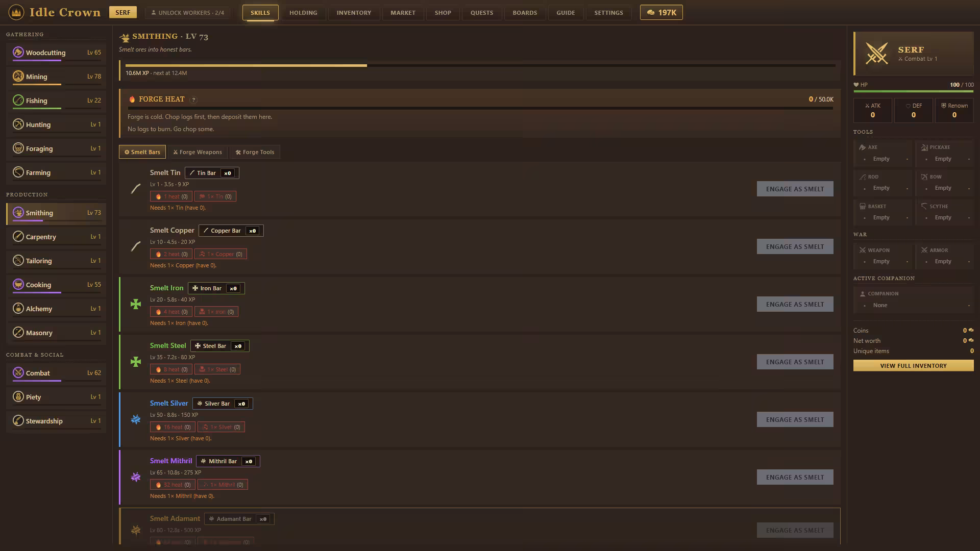Image resolution: width=980 pixels, height=551 pixels.
Task: Click the 197K coins balance
Action: 661,12
